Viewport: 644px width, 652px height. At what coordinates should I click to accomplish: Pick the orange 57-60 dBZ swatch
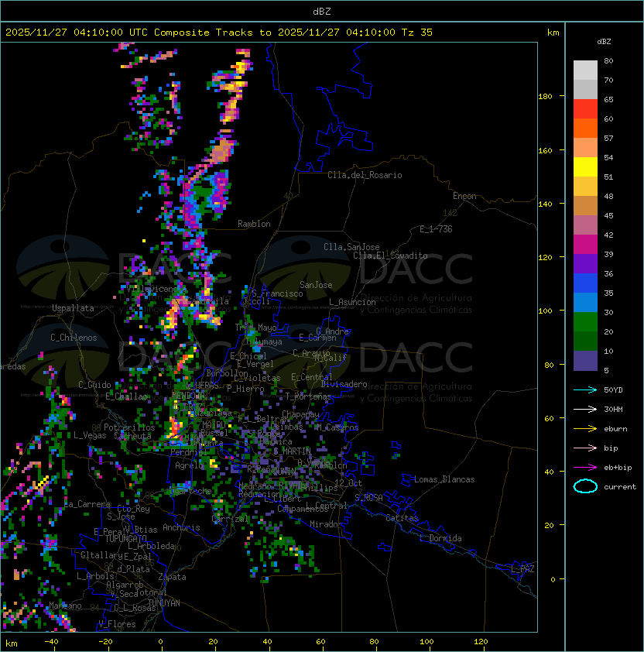point(585,129)
